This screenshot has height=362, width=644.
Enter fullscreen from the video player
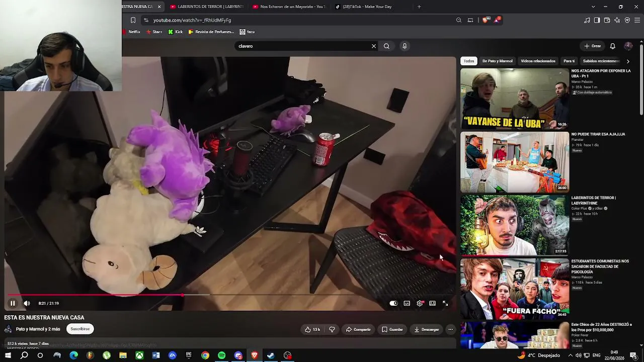click(x=445, y=303)
